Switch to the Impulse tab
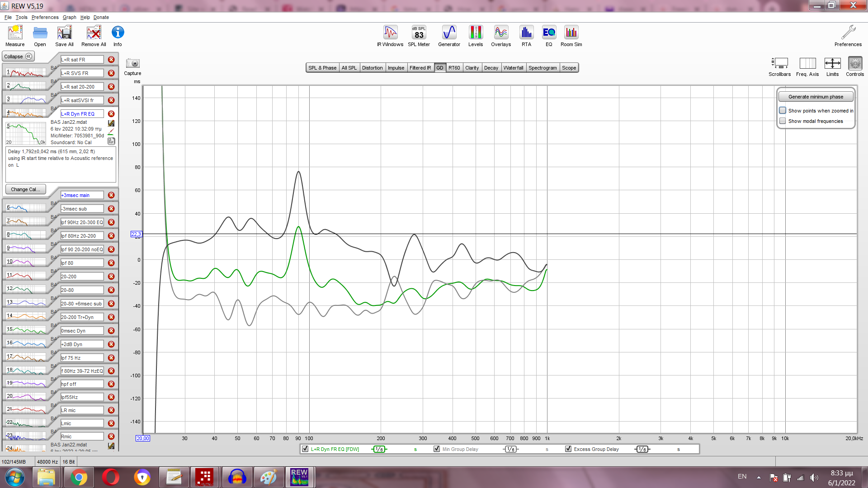This screenshot has width=868, height=488. [x=396, y=68]
